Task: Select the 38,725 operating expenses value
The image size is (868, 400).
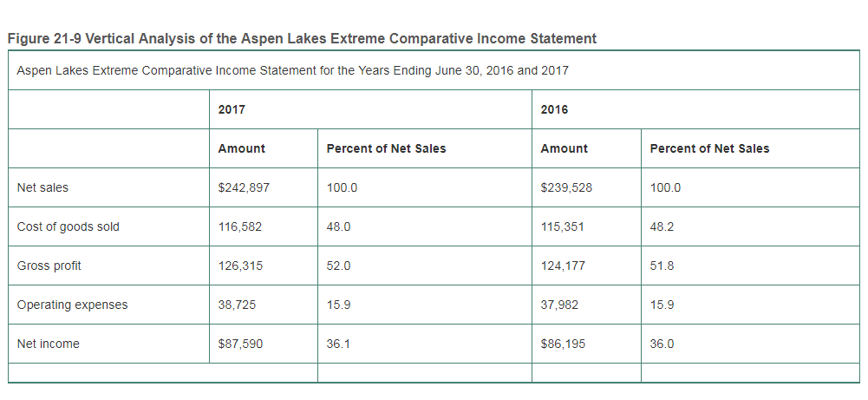Action: [237, 305]
